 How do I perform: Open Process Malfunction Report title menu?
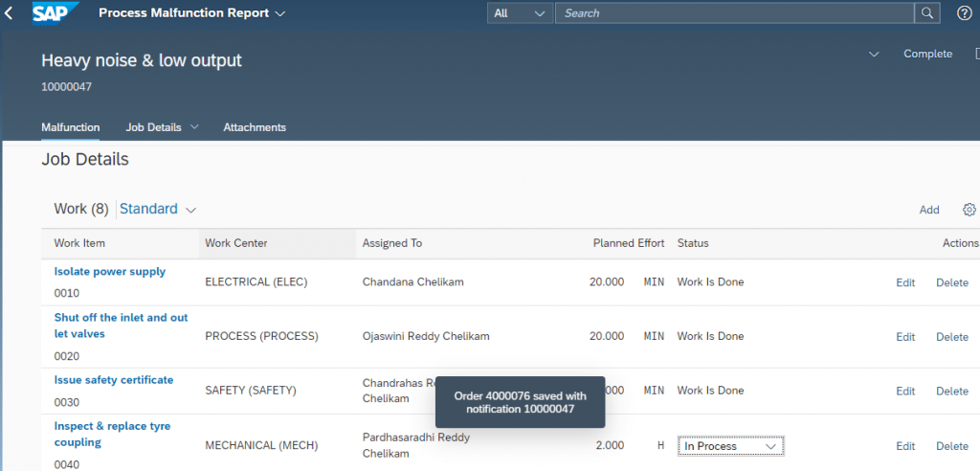click(191, 13)
